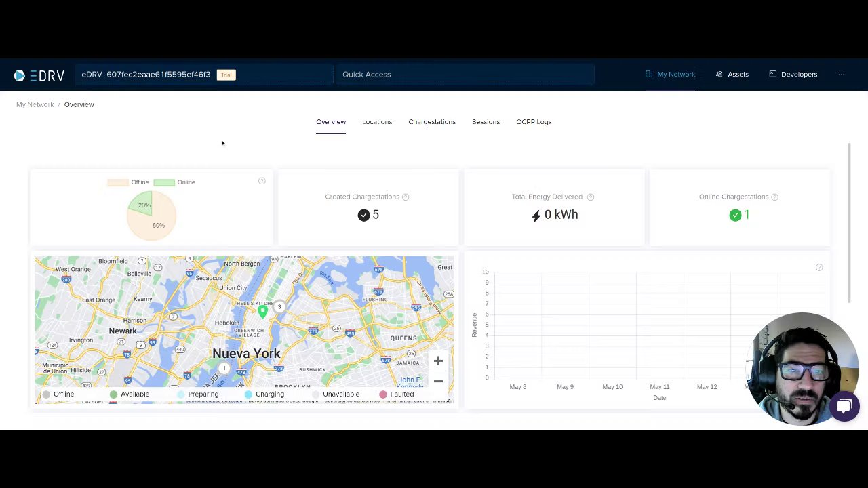Toggle the Offline legend on pie chart
868x488 pixels.
coord(128,182)
